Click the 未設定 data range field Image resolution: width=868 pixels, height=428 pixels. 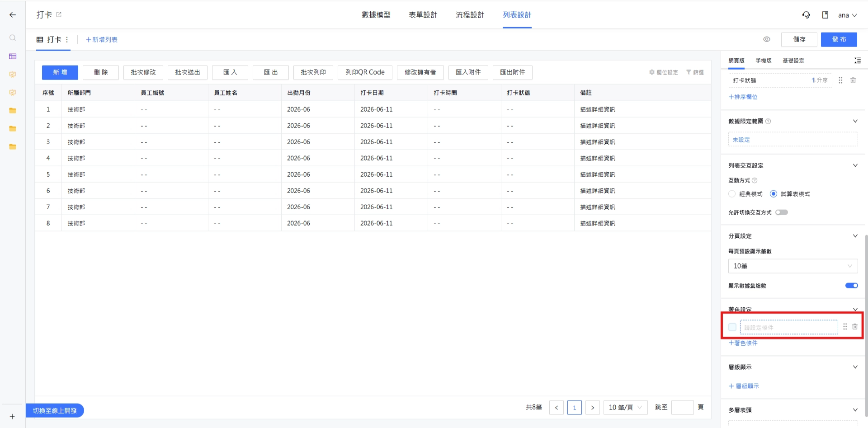click(x=793, y=140)
